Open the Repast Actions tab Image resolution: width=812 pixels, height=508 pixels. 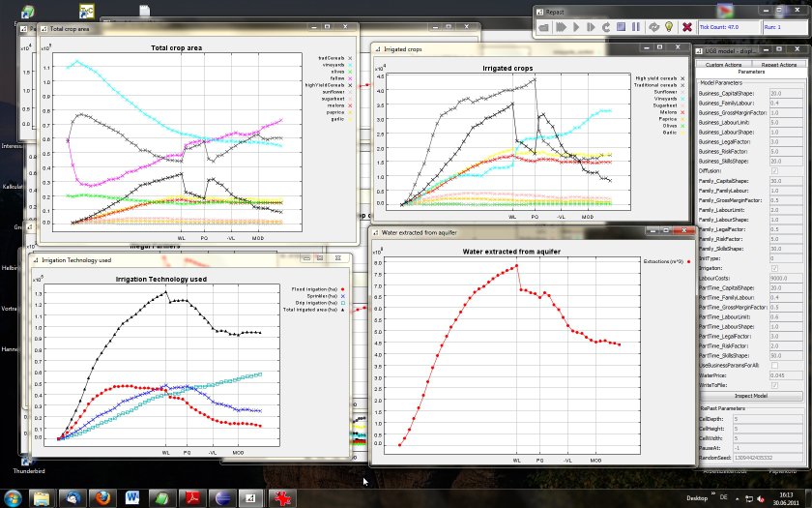point(778,64)
